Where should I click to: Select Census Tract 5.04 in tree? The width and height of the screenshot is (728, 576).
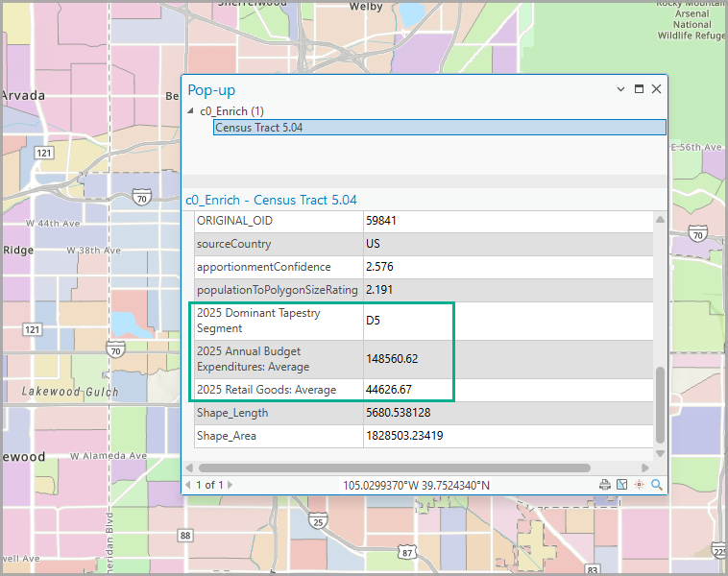259,128
